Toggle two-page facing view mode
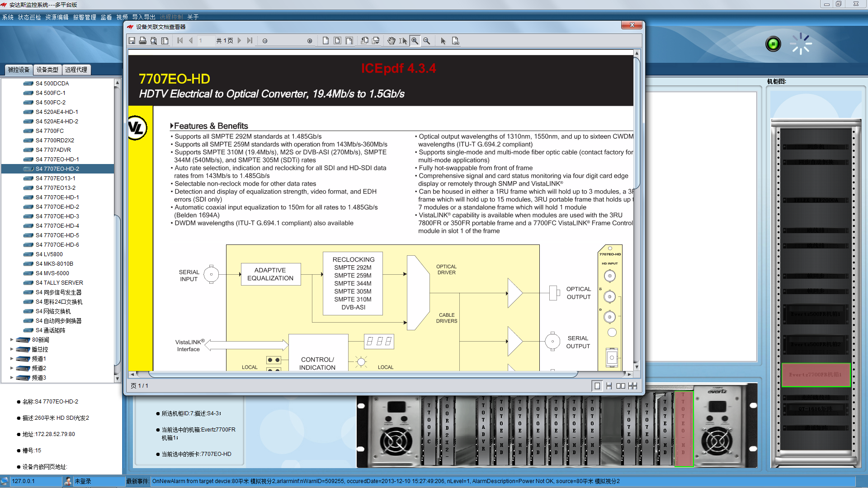This screenshot has height=488, width=868. (621, 385)
